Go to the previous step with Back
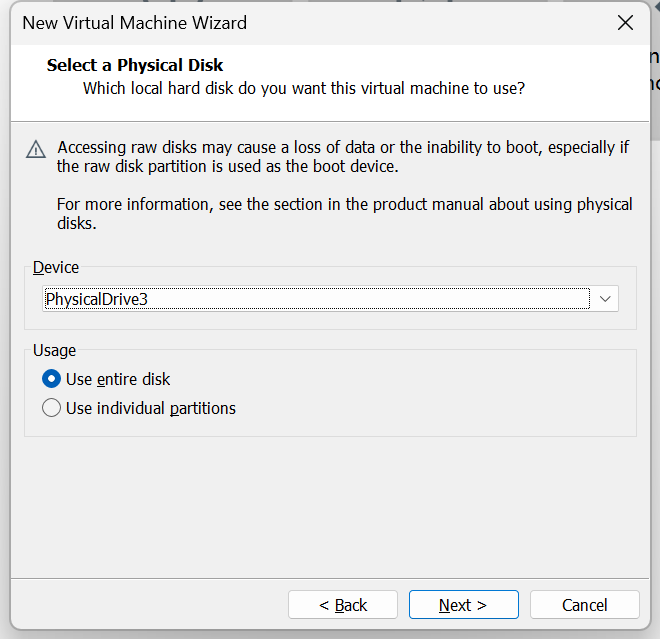 point(343,605)
